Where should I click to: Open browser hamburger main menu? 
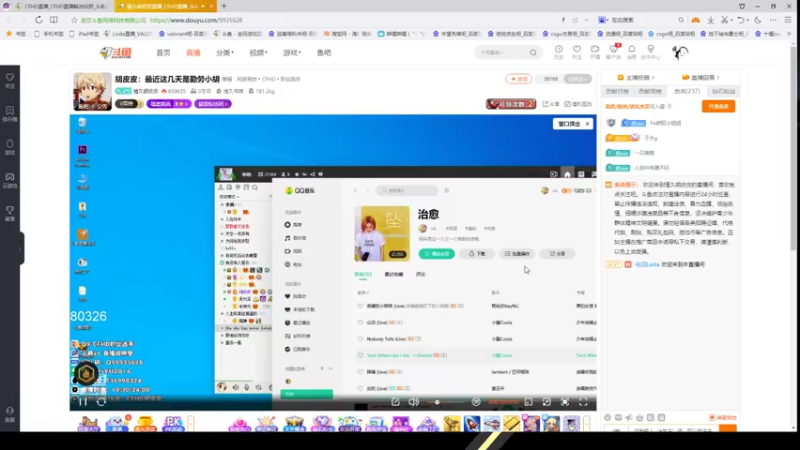click(788, 20)
